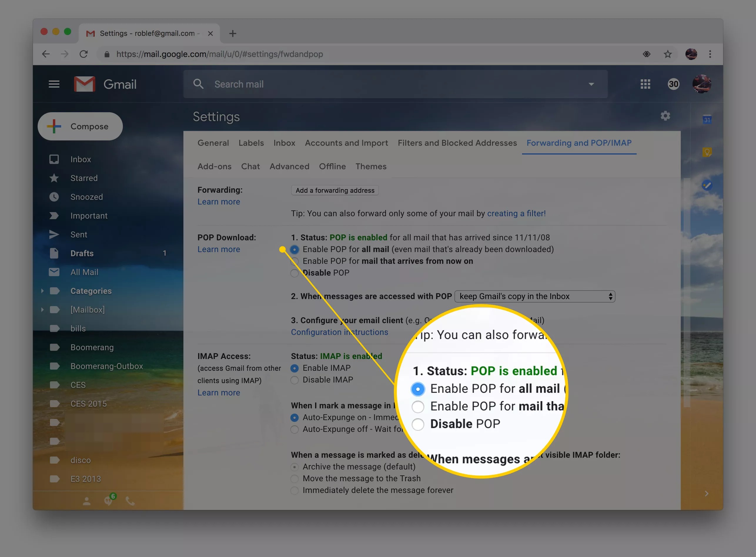Open the Accounts and Import tab
Screen dimensions: 756x557
point(347,143)
